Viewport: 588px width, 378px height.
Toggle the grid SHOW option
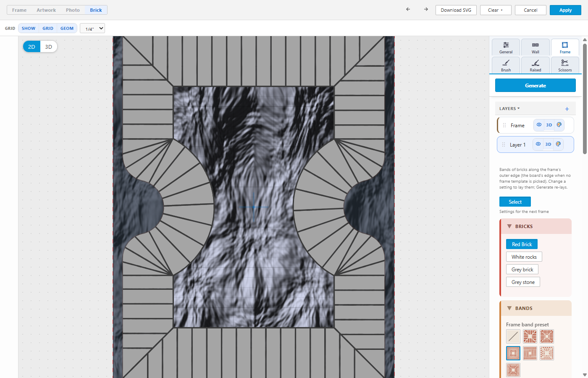[29, 28]
